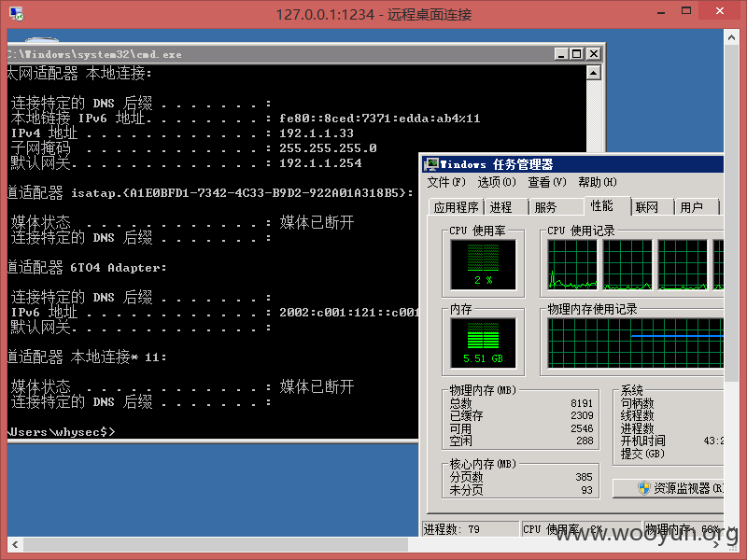Click the remote desktop vertical scrollbar thumb
The height and width of the screenshot is (560, 747).
click(731, 214)
